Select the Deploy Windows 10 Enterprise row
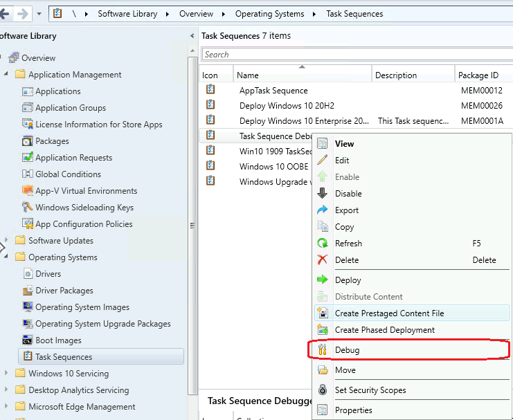 pyautogui.click(x=356, y=120)
